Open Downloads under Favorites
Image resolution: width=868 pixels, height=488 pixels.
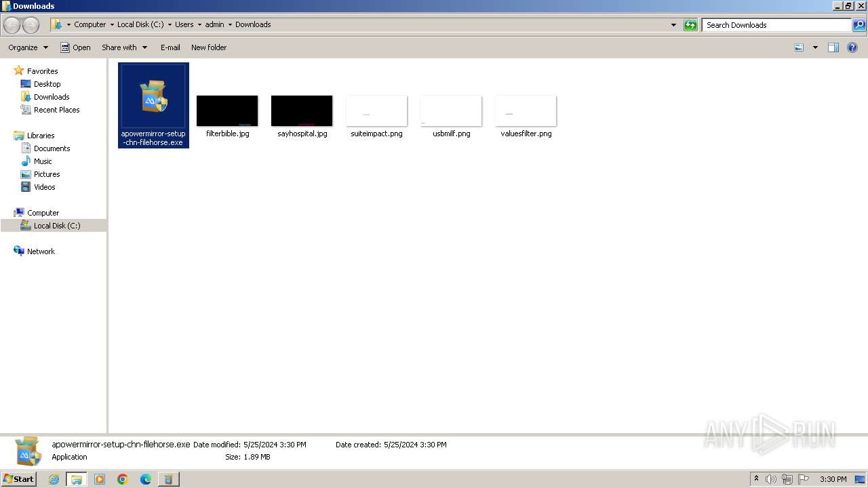[x=52, y=97]
